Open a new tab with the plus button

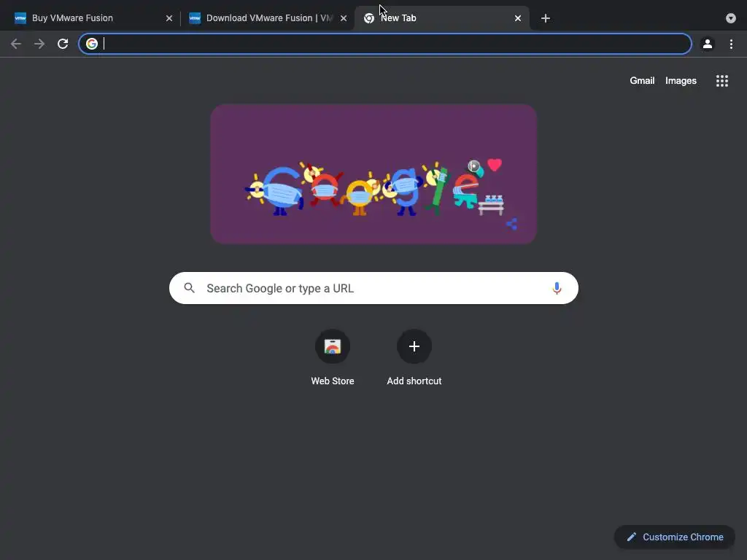pos(546,18)
